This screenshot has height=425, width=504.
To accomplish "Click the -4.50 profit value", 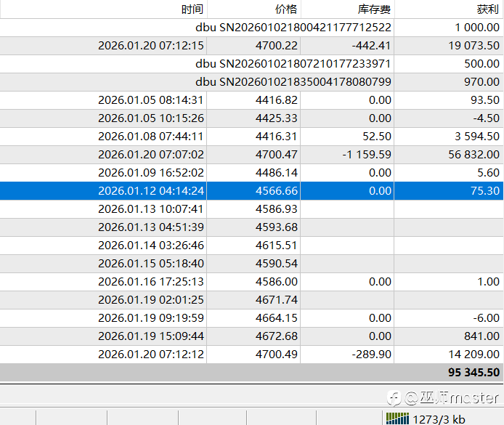I will [486, 118].
